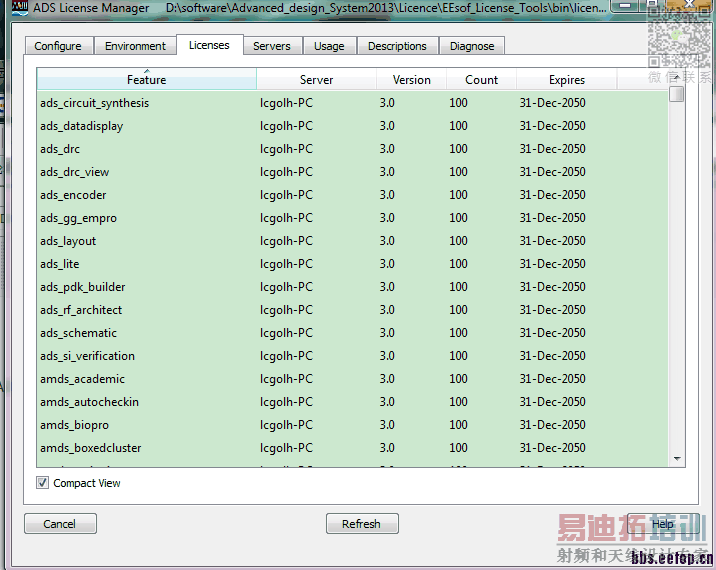Click the license list scrollbar thumb
The height and width of the screenshot is (570, 716).
[677, 94]
